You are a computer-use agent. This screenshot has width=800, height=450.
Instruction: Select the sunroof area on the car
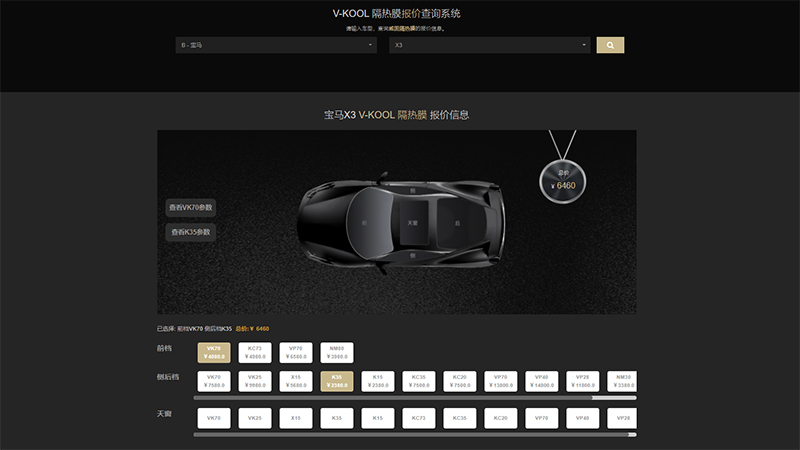(413, 221)
